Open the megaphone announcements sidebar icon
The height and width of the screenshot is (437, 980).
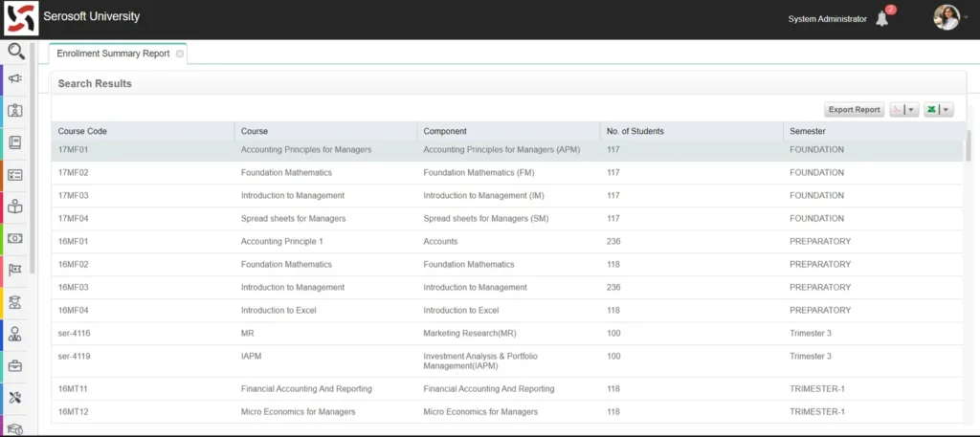[15, 78]
